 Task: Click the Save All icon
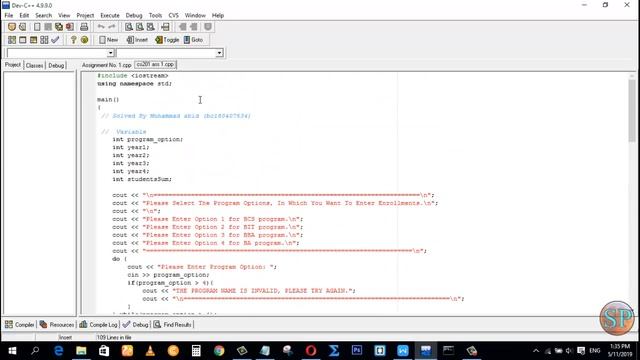click(59, 27)
